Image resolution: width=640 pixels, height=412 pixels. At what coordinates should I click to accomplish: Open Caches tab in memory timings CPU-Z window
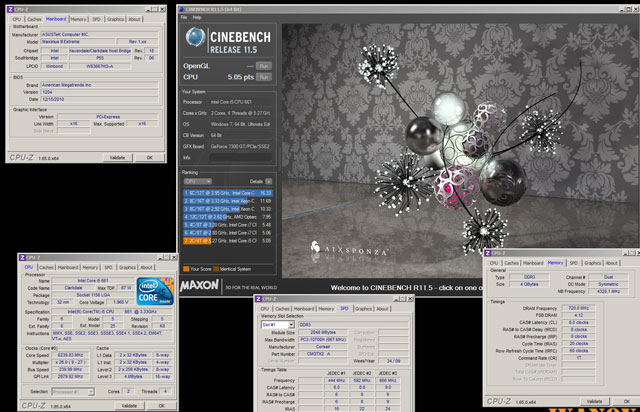point(511,263)
